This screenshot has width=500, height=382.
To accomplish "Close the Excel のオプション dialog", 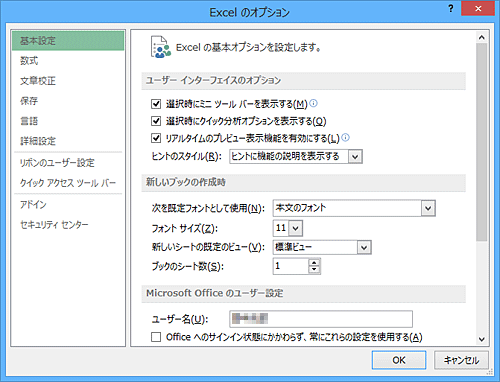I will coord(478,8).
